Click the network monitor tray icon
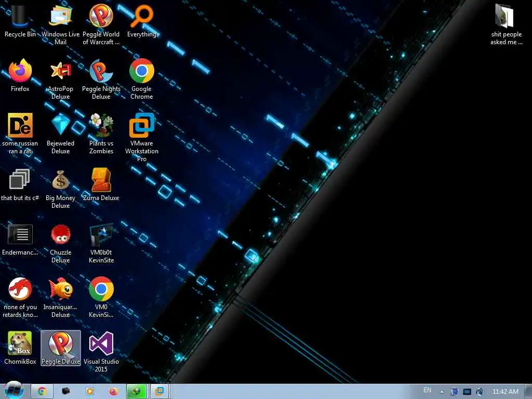 (467, 392)
